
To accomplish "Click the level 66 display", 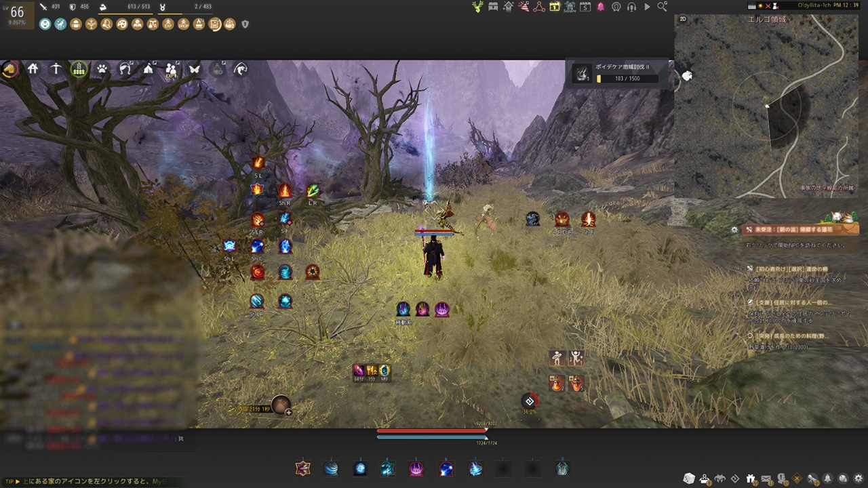I will 17,13.
